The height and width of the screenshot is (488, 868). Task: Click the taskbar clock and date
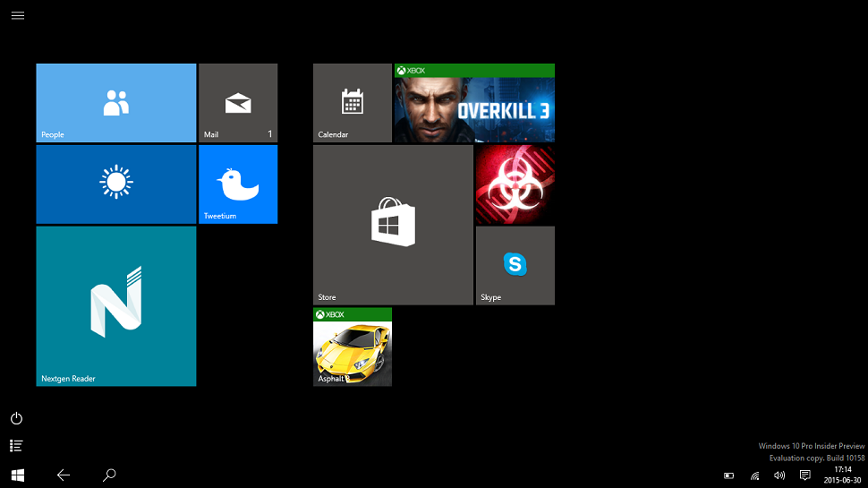point(842,475)
